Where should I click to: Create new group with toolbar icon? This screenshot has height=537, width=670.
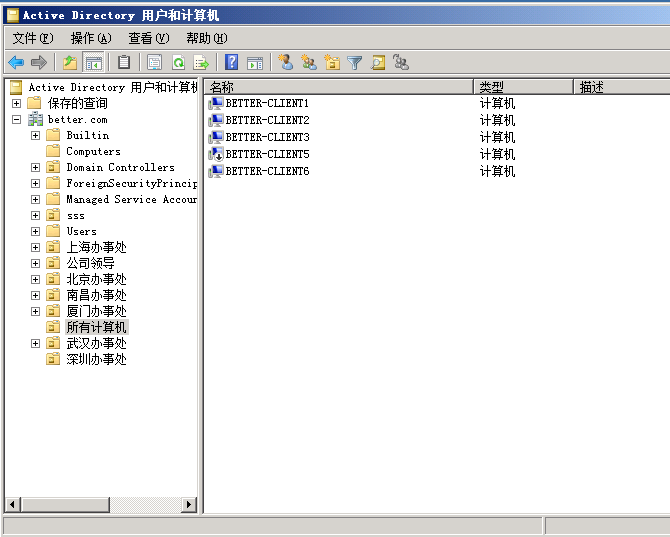pyautogui.click(x=309, y=62)
